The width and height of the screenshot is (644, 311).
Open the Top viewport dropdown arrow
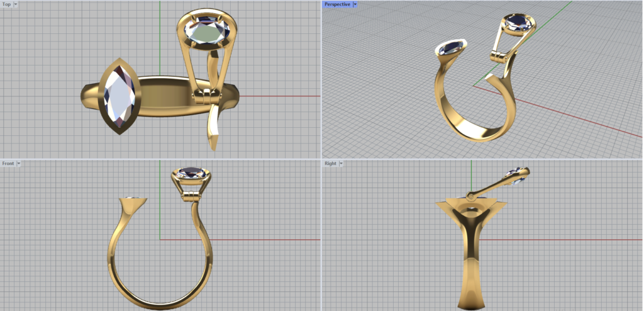coord(16,4)
